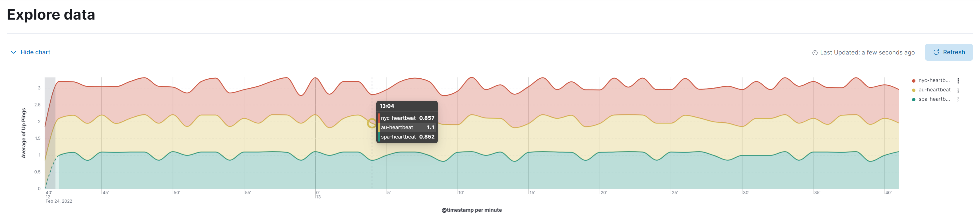Select the nyc-heartbeat row in the tooltip
Viewport: 980px width, 218px height.
point(407,118)
